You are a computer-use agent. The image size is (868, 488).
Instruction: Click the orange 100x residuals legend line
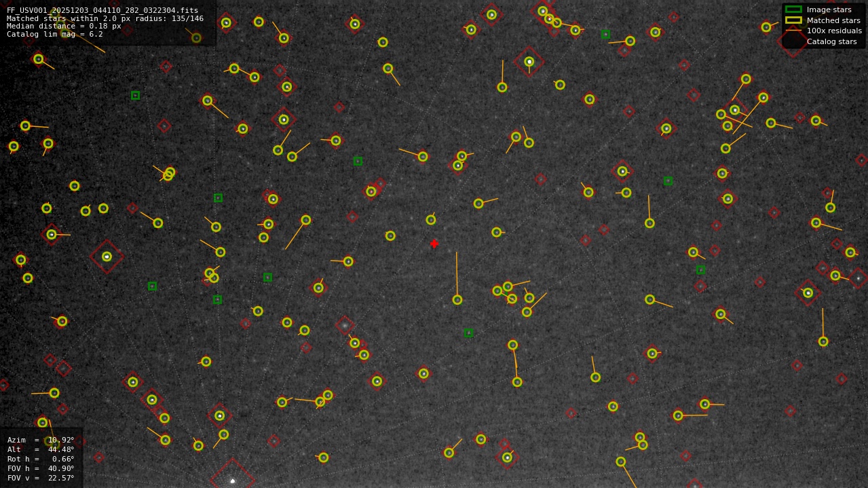[x=793, y=31]
